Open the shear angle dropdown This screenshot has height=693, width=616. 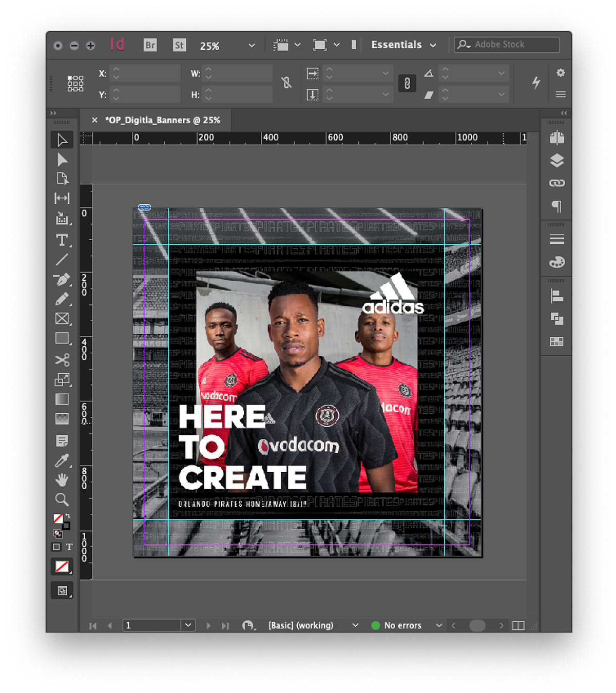coord(502,94)
